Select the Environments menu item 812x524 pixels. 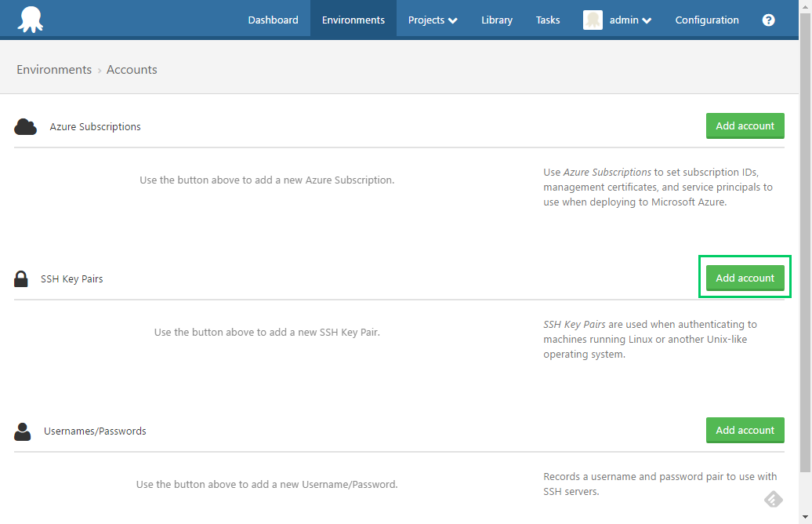(353, 20)
